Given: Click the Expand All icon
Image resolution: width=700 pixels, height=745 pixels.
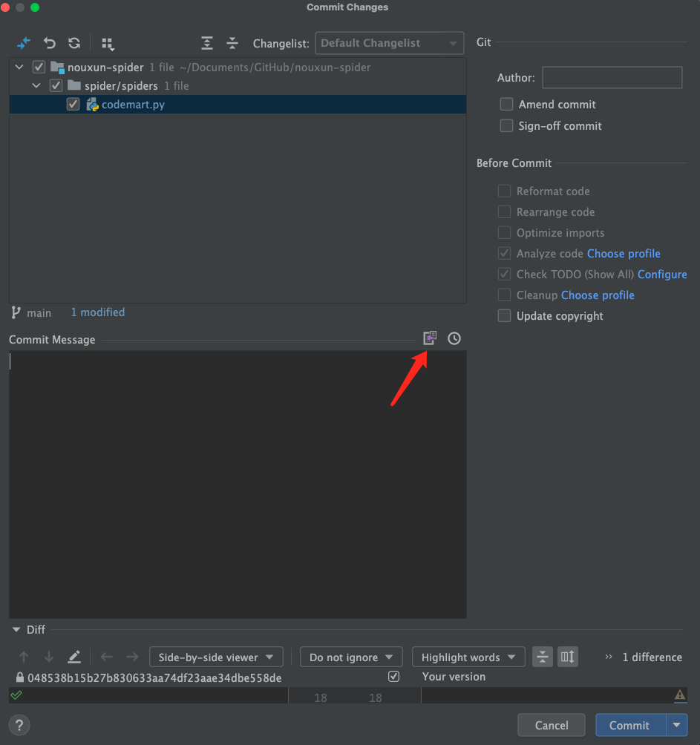Looking at the screenshot, I should click(x=207, y=43).
